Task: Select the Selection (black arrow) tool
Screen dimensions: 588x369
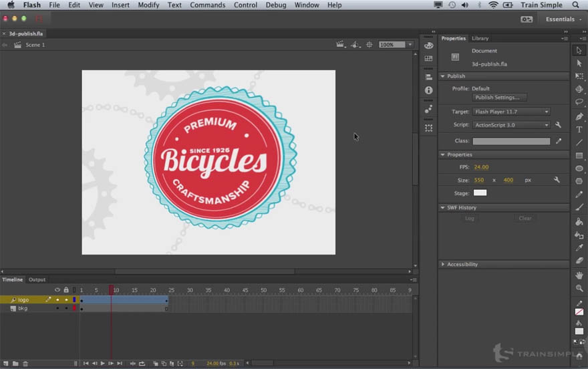Action: click(x=579, y=50)
